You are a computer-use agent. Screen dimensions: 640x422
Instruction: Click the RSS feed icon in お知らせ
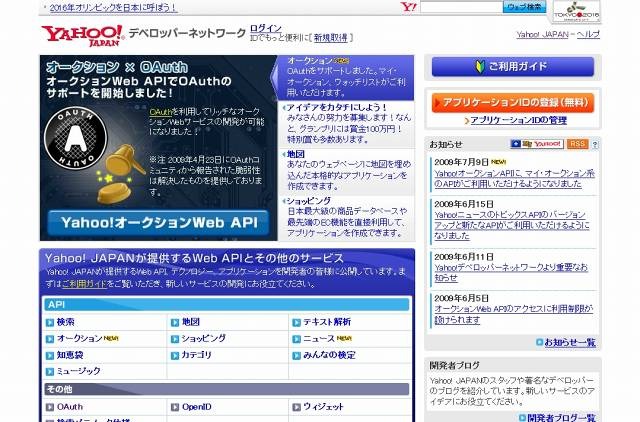[579, 144]
